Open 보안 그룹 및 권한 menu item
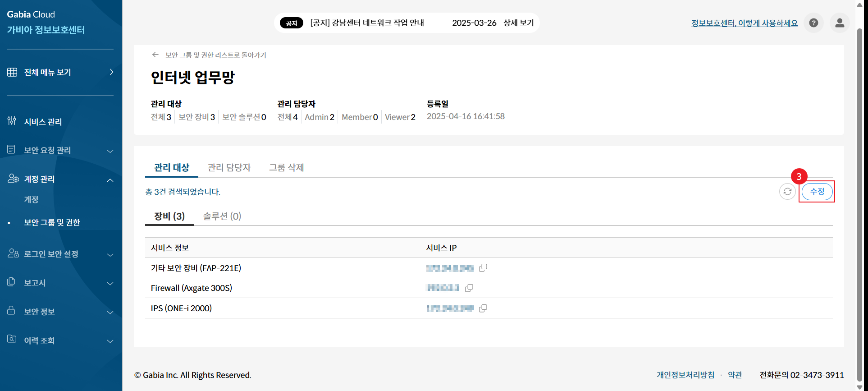868x391 pixels. 52,222
